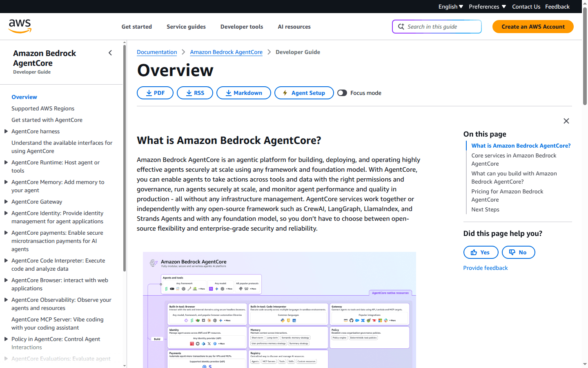
Task: Expand AgentCore Code Interpreter section
Action: [x=6, y=260]
